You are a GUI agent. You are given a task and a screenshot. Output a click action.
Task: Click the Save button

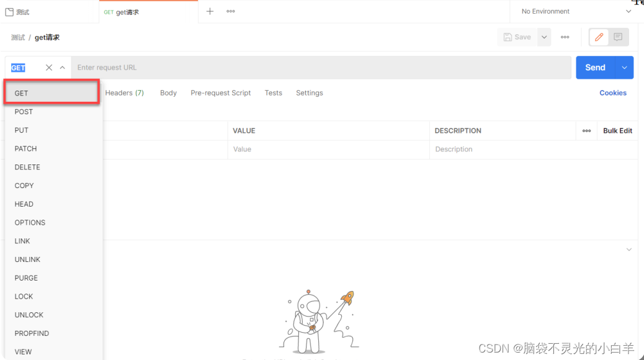click(x=517, y=37)
